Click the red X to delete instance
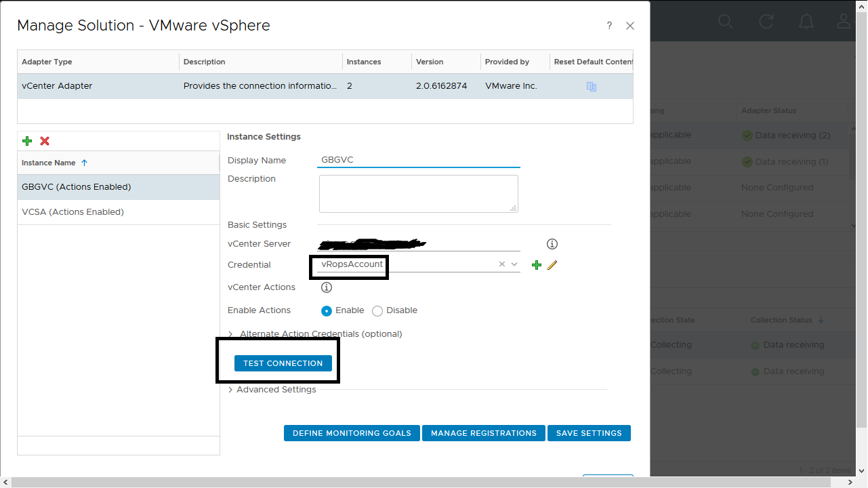 pyautogui.click(x=45, y=141)
